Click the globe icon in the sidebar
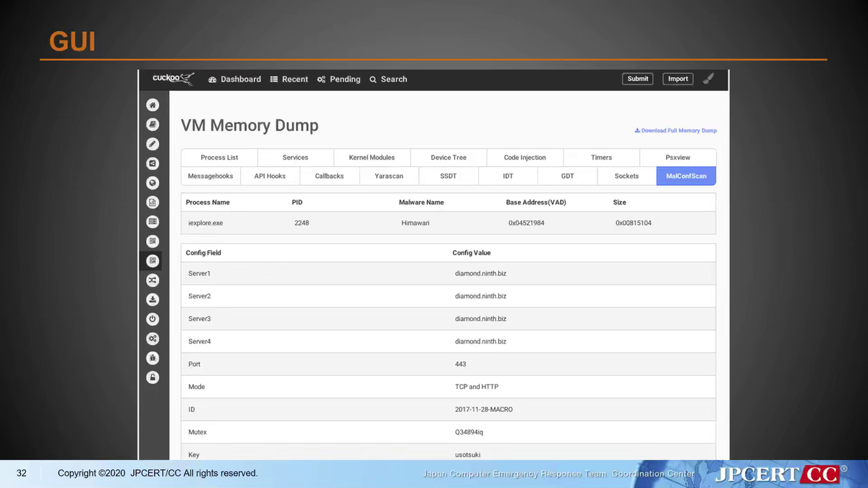The image size is (868, 488). point(153,183)
